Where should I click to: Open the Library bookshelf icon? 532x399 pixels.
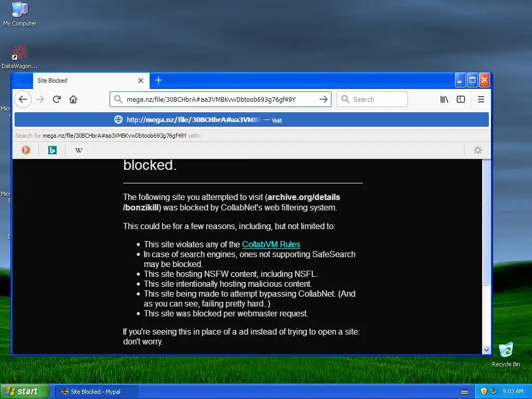(x=444, y=99)
